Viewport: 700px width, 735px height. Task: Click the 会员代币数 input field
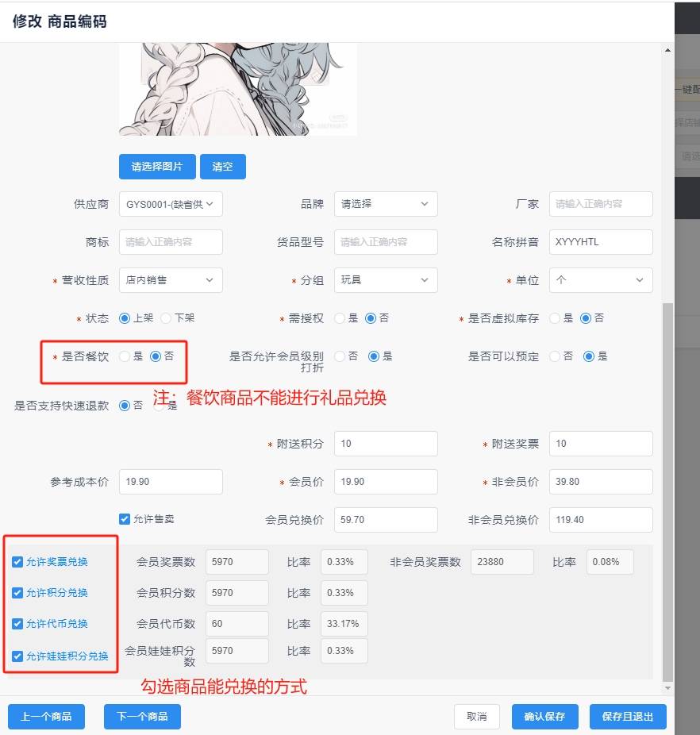point(237,624)
